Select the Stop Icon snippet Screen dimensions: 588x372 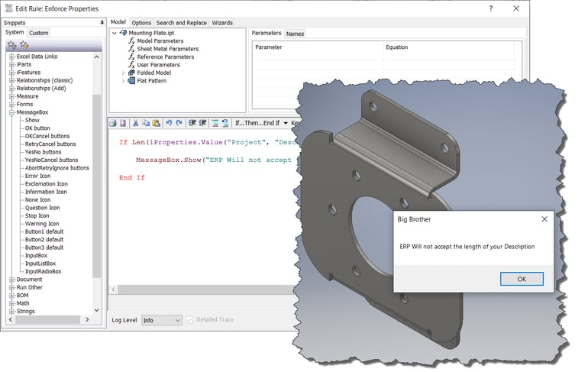pos(37,216)
